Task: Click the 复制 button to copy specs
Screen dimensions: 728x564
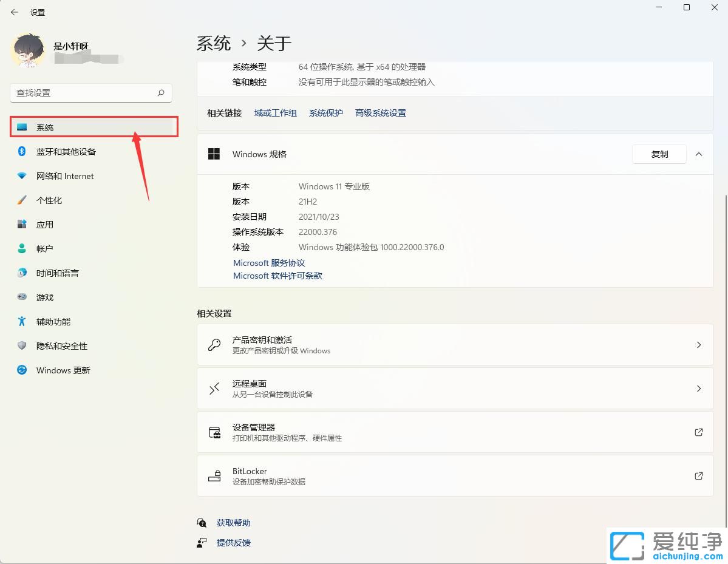Action: coord(659,154)
